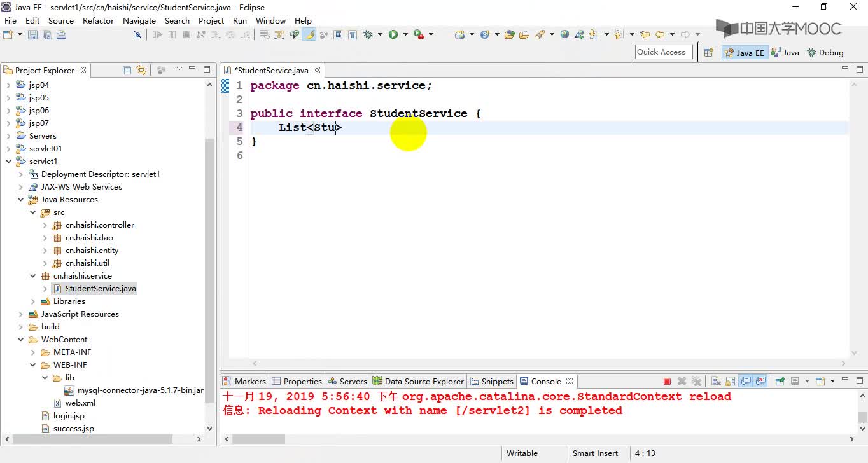This screenshot has height=463, width=868.
Task: Click the Save icon in toolbar
Action: (x=32, y=34)
